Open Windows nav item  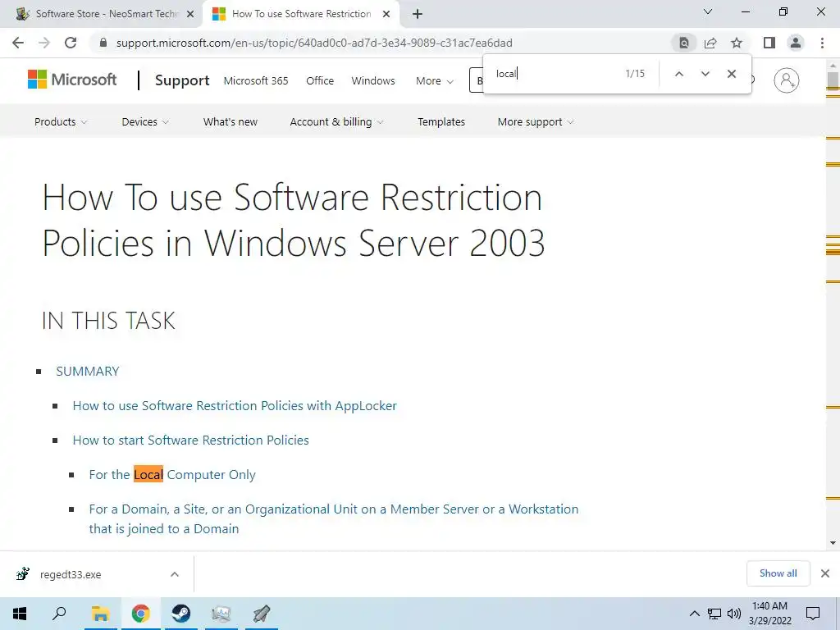[373, 81]
